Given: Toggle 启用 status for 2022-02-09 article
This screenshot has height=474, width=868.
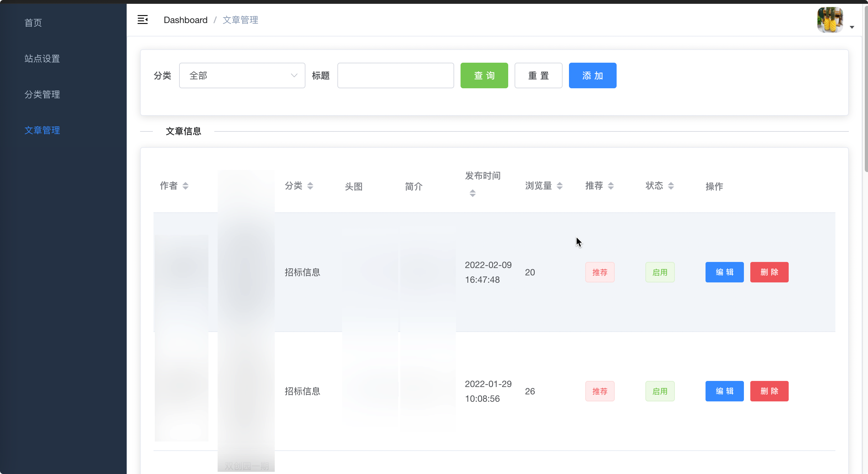Looking at the screenshot, I should [x=659, y=272].
